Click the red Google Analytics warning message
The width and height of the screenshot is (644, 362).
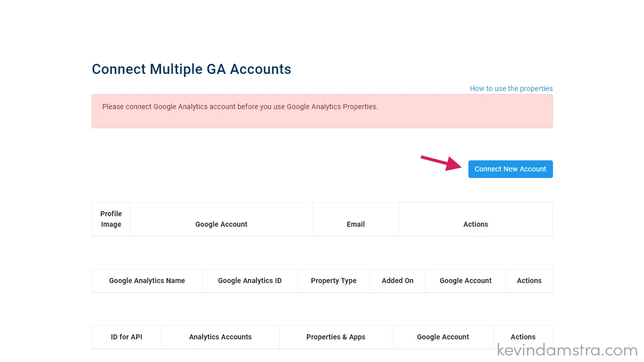pos(322,111)
